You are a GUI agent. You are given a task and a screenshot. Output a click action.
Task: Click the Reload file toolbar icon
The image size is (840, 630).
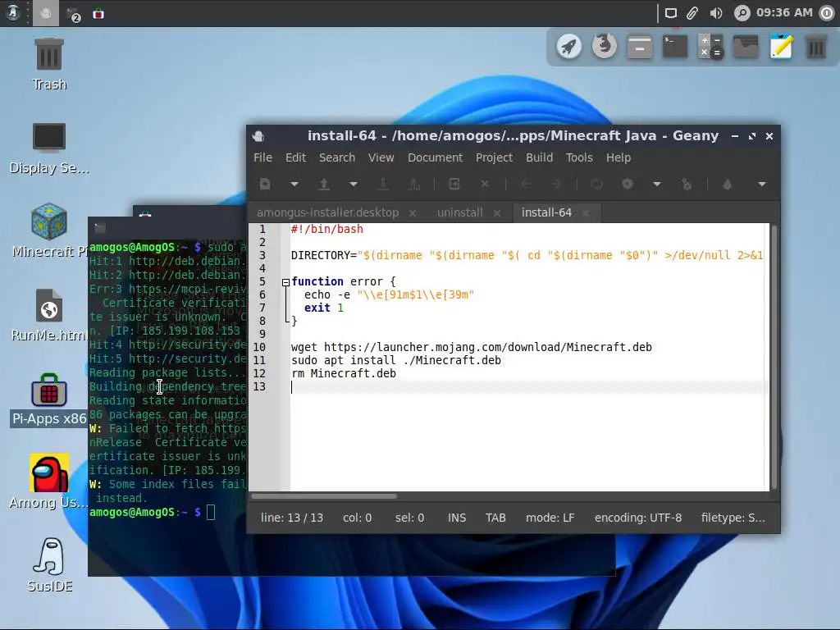(x=454, y=185)
